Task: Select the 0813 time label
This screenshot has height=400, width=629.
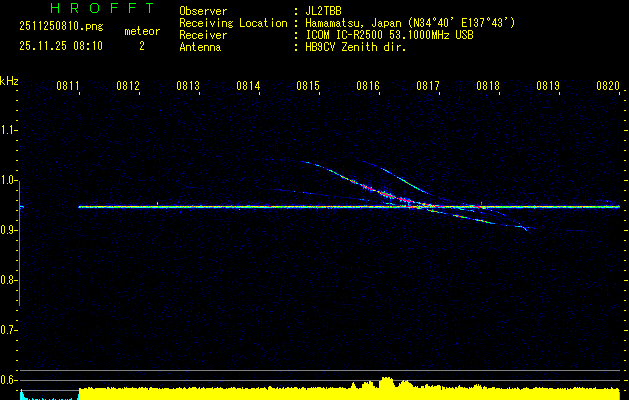Action: pos(188,87)
